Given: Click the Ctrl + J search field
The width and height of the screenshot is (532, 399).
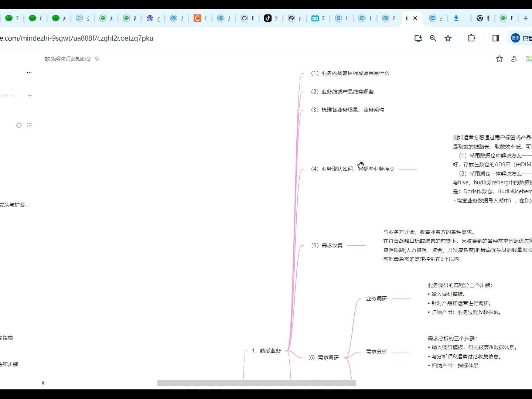Looking at the screenshot, I should [x=9, y=96].
